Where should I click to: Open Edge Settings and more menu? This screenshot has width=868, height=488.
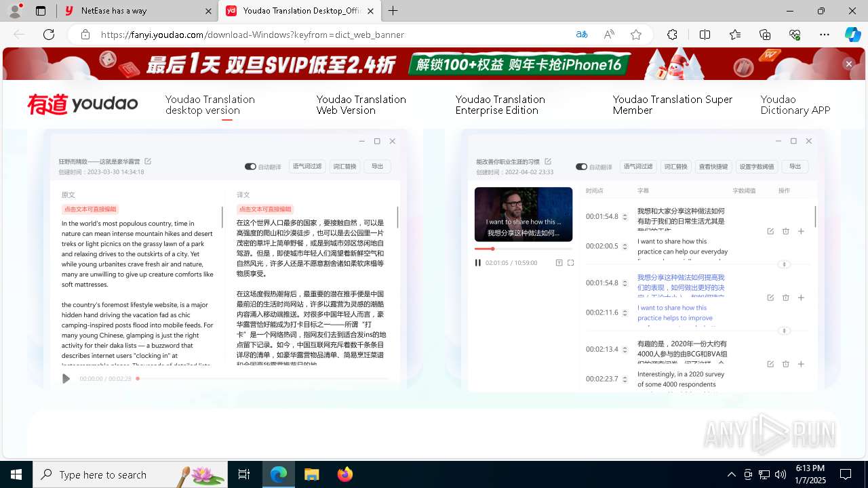coord(825,35)
